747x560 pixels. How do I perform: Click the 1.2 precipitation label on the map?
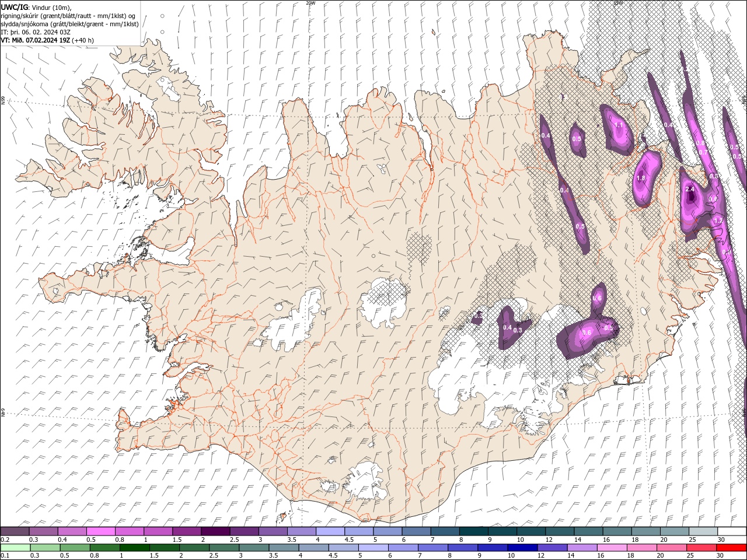718,221
